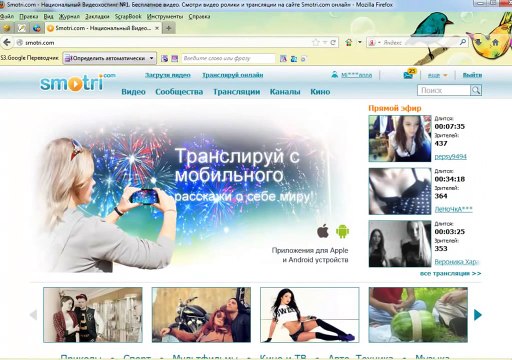This screenshot has height=360, width=512.
Task: Close the Smotri.com tab
Action: click(157, 28)
